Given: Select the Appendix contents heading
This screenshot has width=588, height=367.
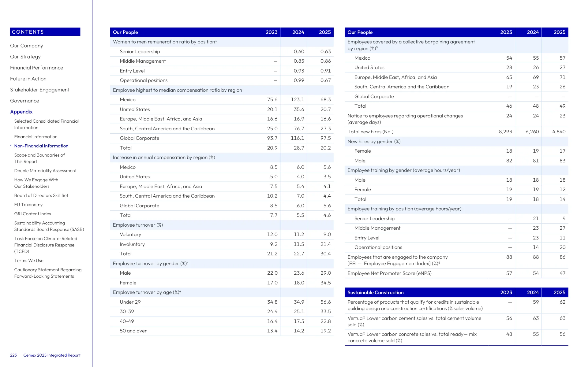Looking at the screenshot, I should tap(21, 112).
